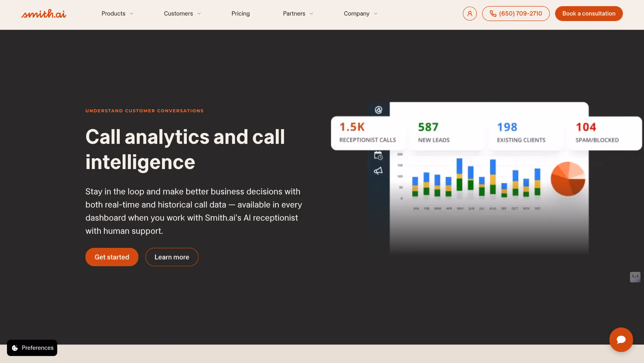The width and height of the screenshot is (644, 363).
Task: Expand the Partners dropdown chevron
Action: click(x=311, y=14)
